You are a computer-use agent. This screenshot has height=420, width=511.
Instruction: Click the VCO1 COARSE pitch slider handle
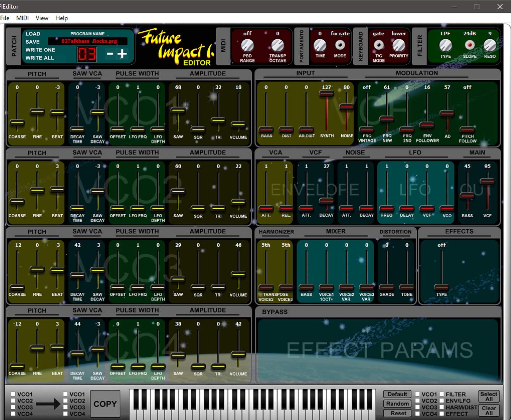tap(17, 123)
